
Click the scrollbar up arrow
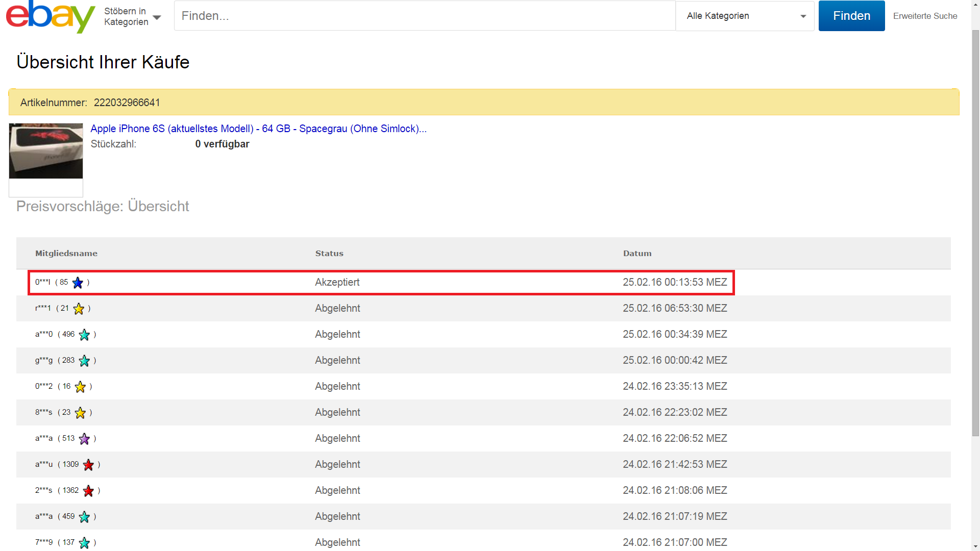[975, 4]
